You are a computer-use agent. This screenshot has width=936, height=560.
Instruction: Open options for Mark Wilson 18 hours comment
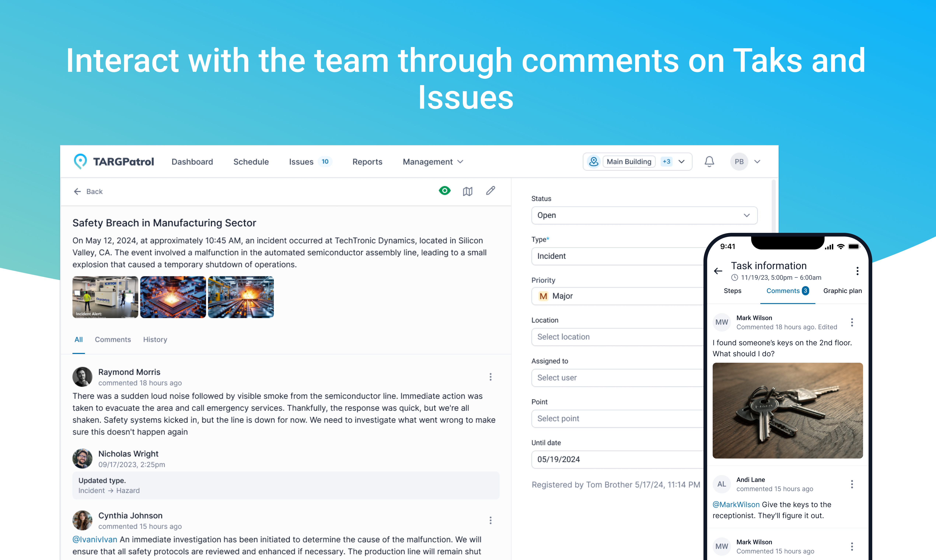point(852,322)
